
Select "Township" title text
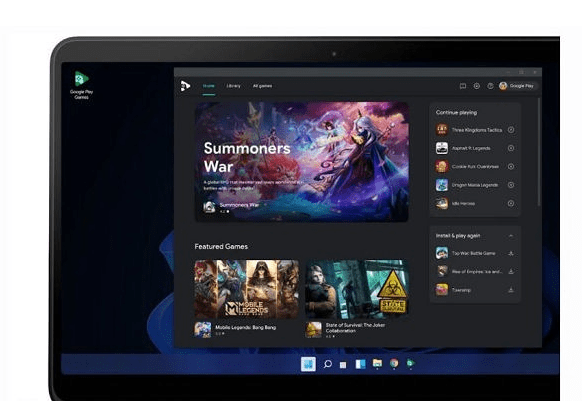(461, 290)
